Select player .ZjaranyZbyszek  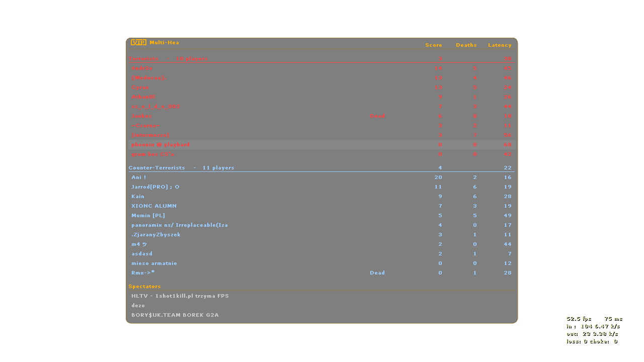coord(156,235)
